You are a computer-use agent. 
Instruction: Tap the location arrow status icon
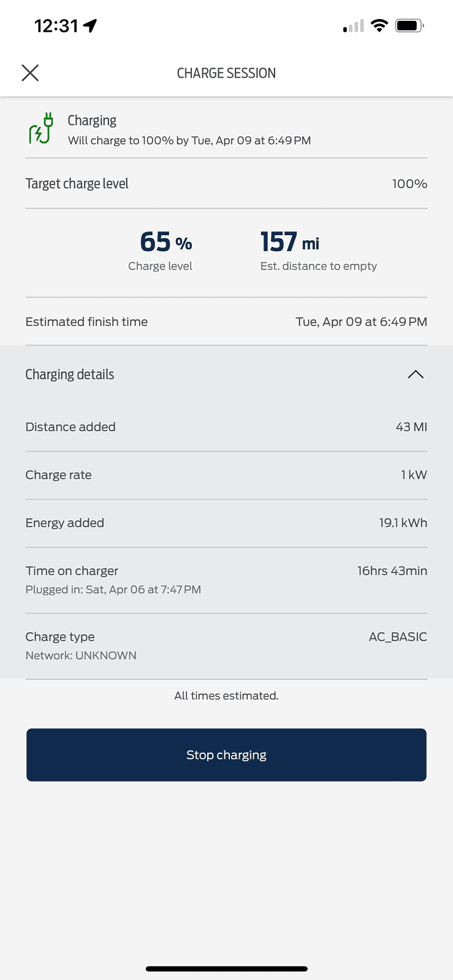tap(90, 26)
